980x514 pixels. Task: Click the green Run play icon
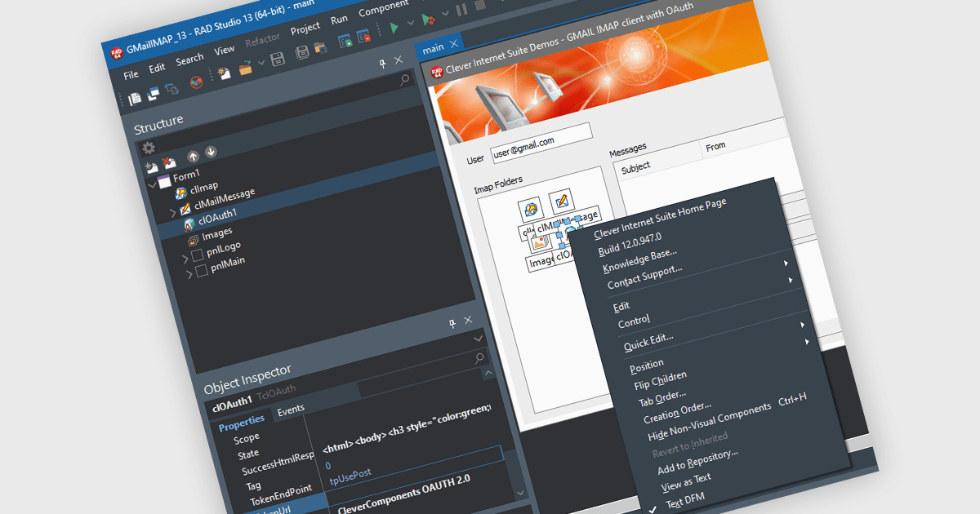coord(394,29)
